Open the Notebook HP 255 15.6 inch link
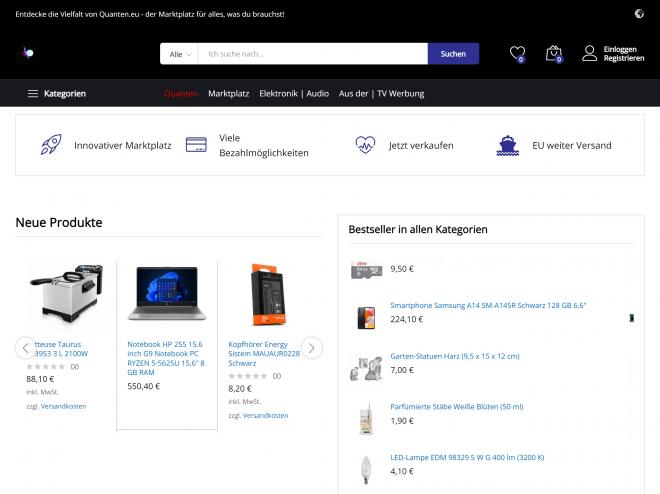This screenshot has height=494, width=660. click(x=166, y=358)
